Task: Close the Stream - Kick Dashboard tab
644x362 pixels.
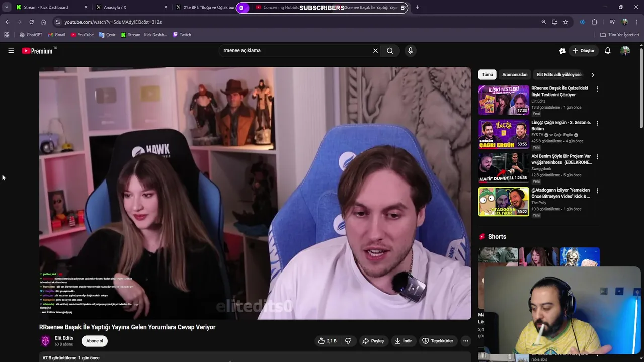Action: point(86,7)
